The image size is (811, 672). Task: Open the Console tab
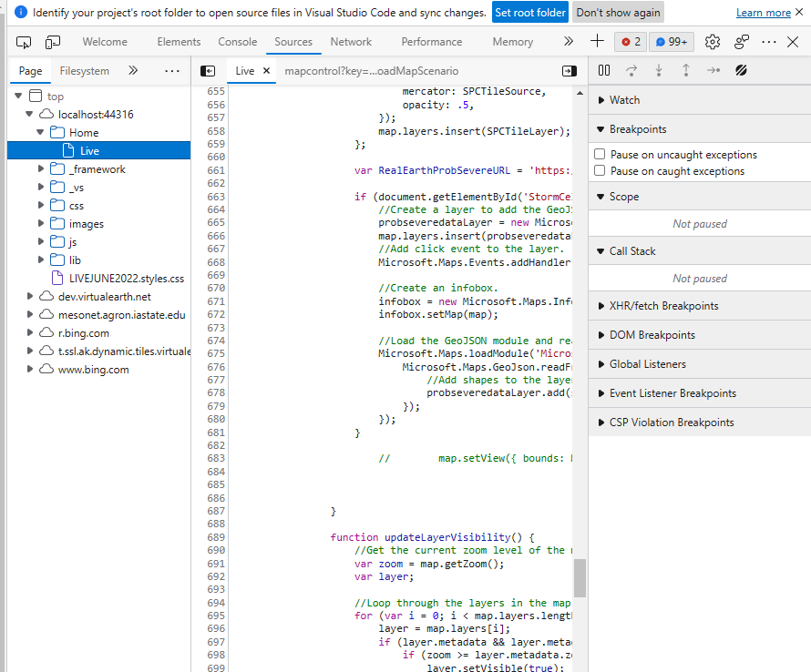coord(237,42)
